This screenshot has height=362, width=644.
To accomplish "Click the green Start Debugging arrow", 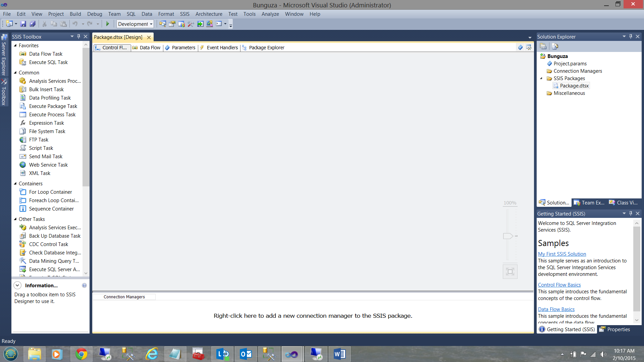I will click(108, 24).
